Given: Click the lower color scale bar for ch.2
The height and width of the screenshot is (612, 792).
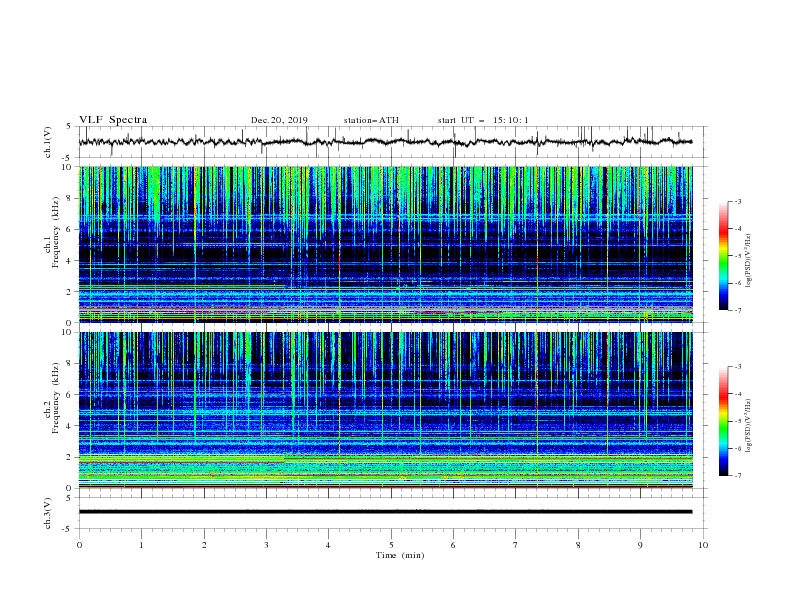Looking at the screenshot, I should 723,421.
